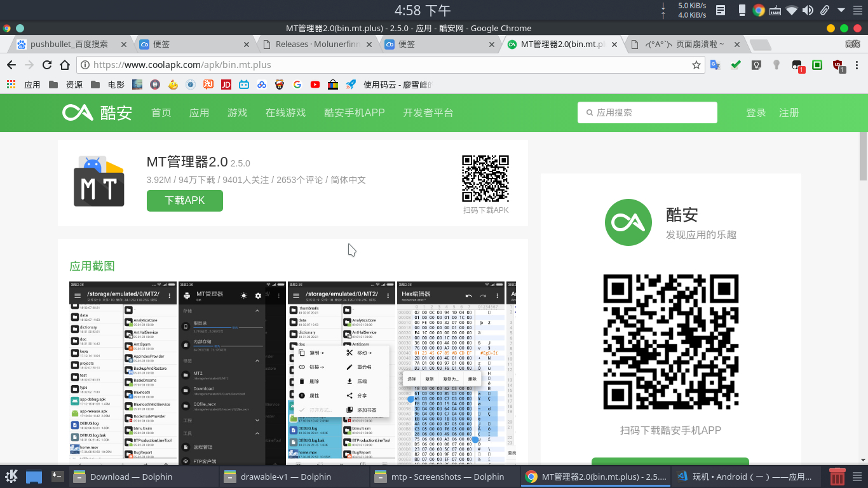
Task: Open the Bilibili bookmark icon
Action: pos(243,85)
